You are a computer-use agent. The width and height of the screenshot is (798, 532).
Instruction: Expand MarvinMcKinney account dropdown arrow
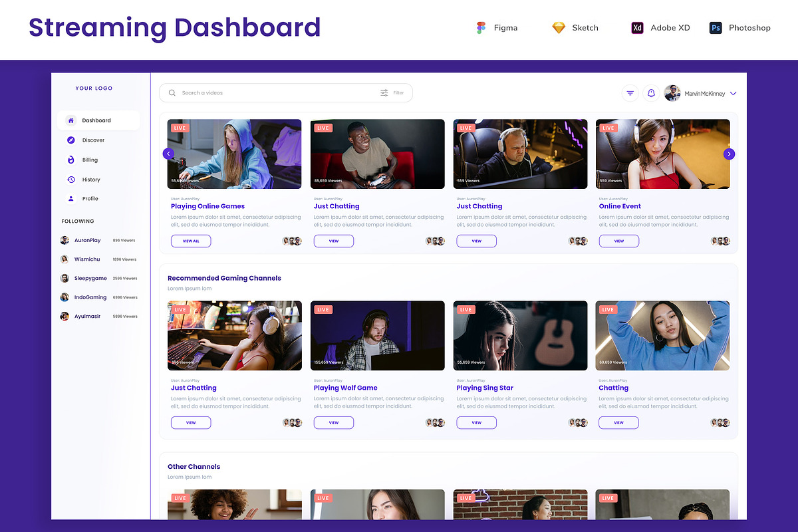[733, 94]
